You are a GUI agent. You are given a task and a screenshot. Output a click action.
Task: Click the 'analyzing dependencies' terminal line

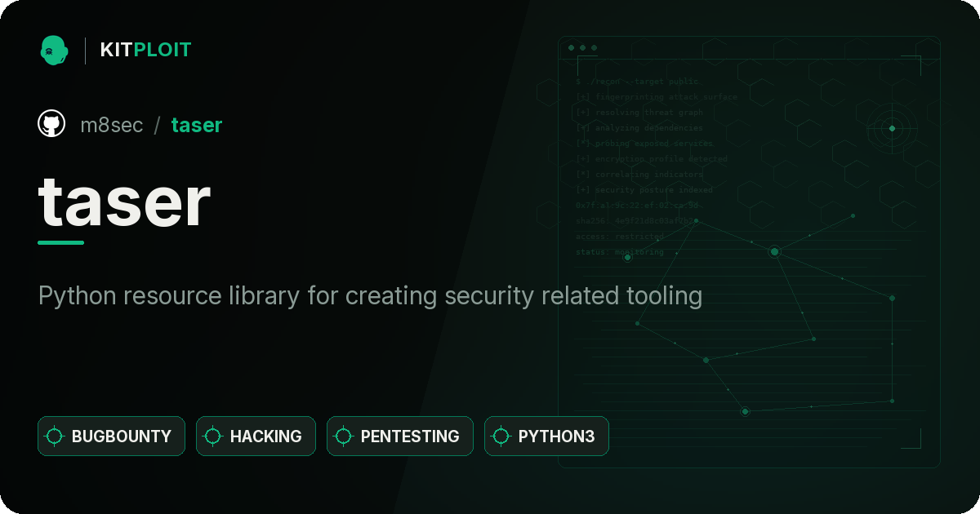[x=639, y=128]
